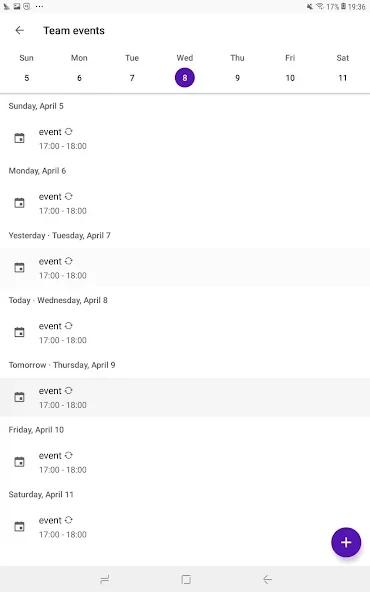Open calendar icon for Sunday, April 5 event

tap(19, 138)
